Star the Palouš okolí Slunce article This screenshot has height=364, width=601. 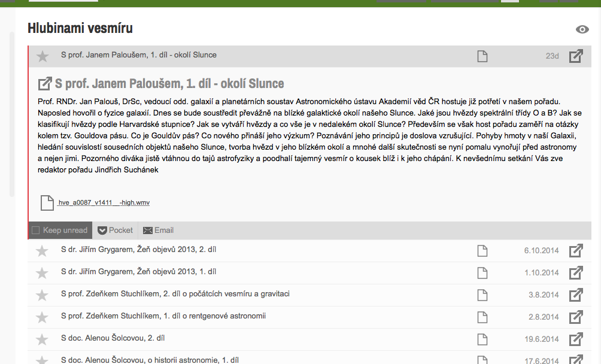pos(43,56)
